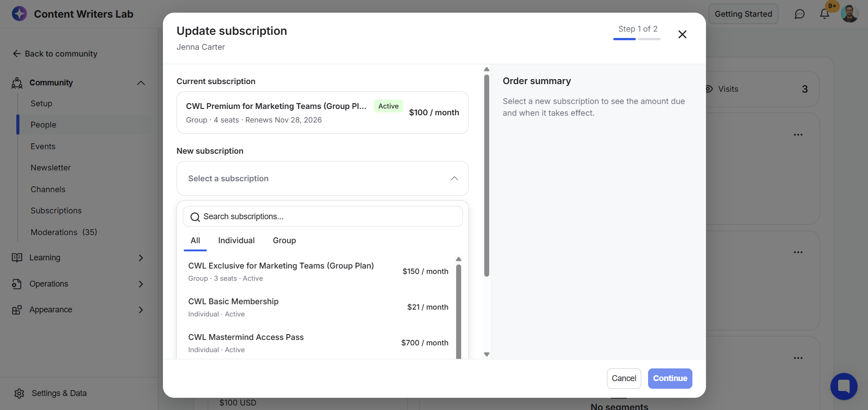Screen dimensions: 868x410
Task: Collapse the Community section chevron
Action: 141,83
